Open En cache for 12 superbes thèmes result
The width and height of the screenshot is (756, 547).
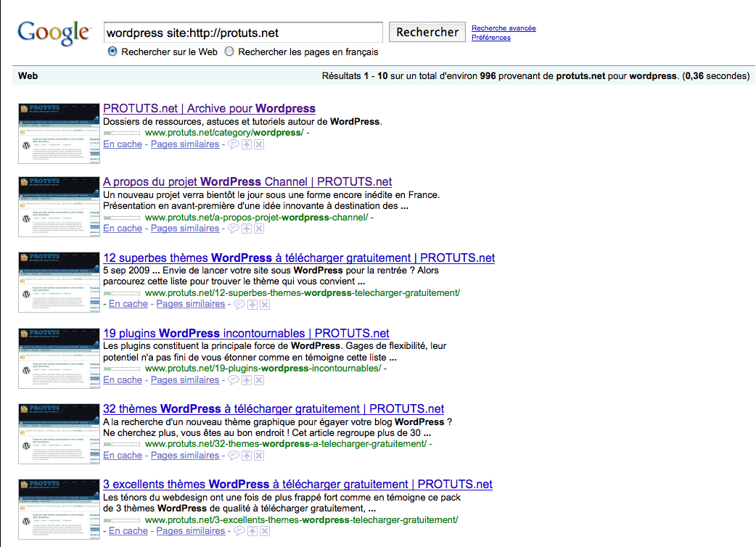tap(128, 304)
